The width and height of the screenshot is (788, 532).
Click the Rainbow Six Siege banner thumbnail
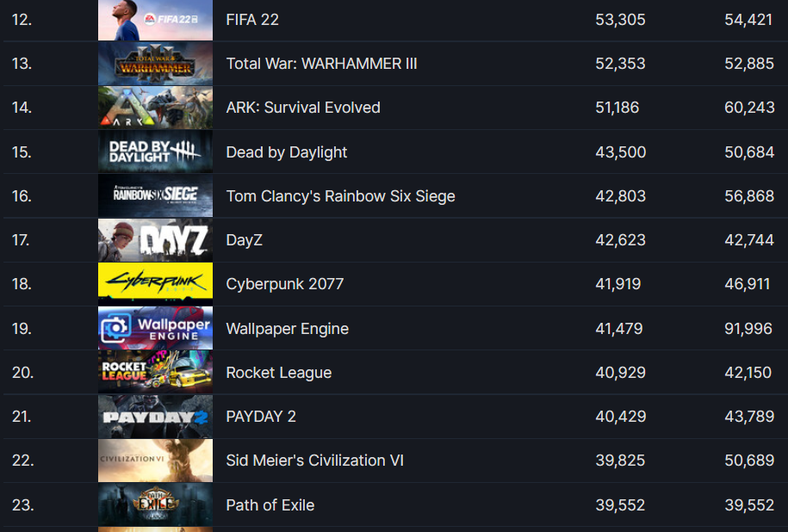(x=155, y=196)
